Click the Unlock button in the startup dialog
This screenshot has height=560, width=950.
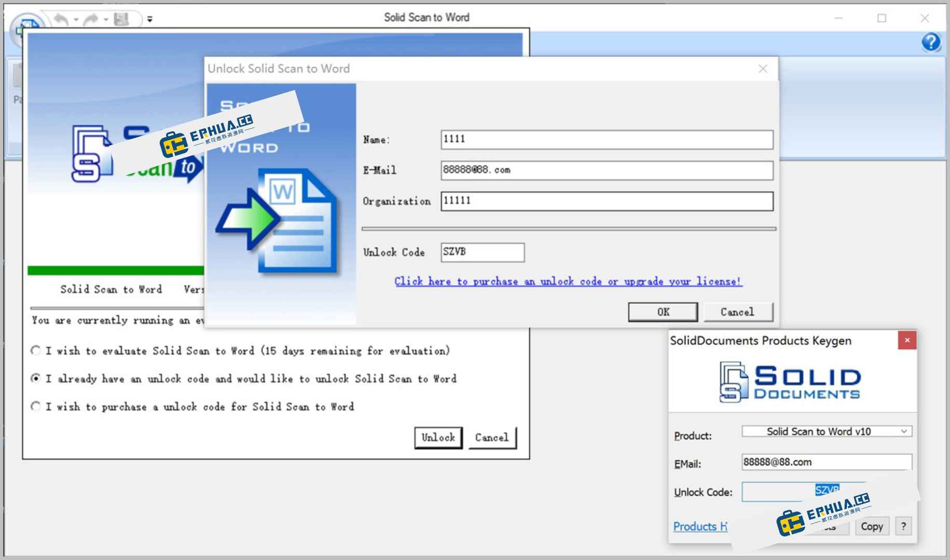click(x=438, y=438)
